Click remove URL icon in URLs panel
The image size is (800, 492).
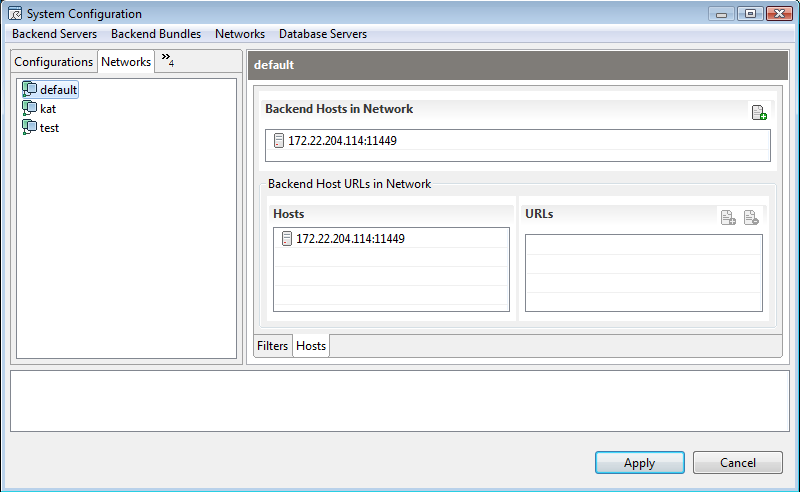click(751, 217)
